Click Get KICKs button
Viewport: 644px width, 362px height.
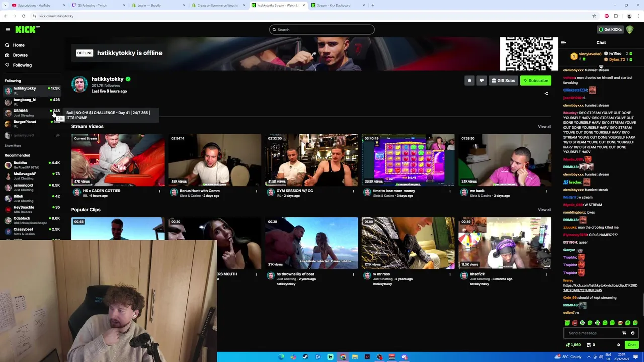click(610, 30)
